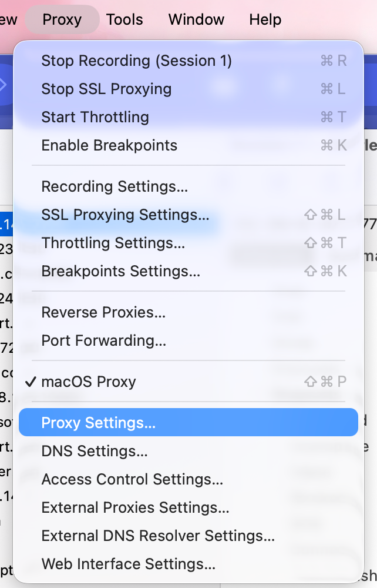
Task: Open External Proxies Settings
Action: point(135,507)
